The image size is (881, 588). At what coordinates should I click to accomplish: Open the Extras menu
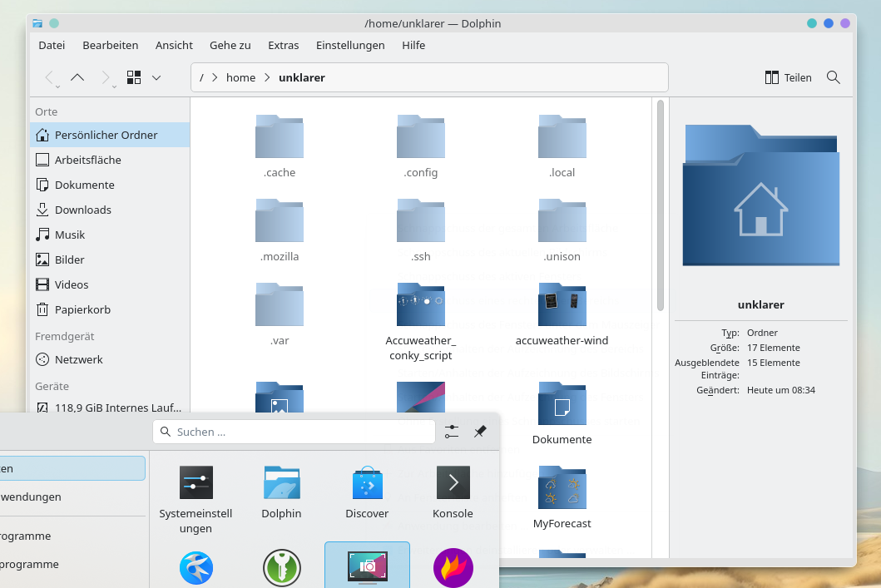tap(283, 46)
